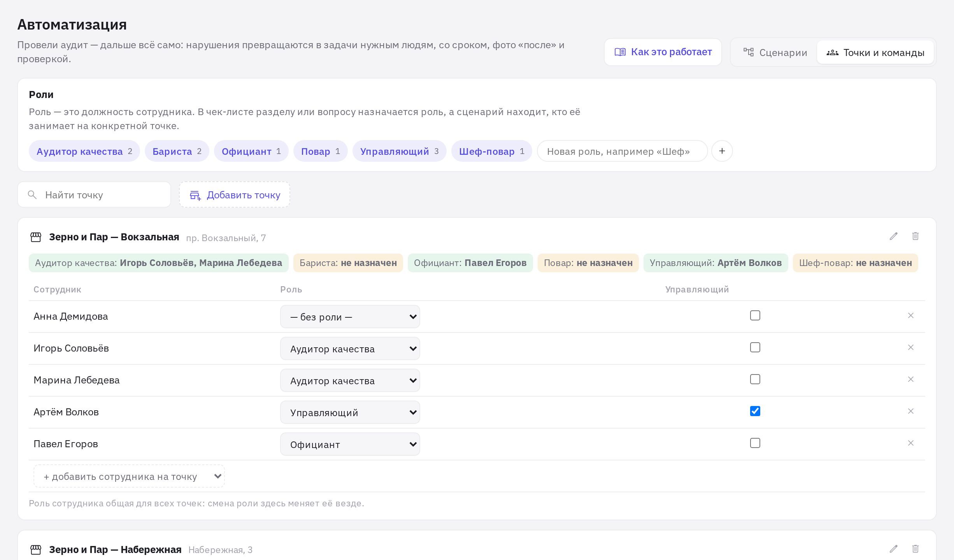Open role dropdown for Павел Егоров
This screenshot has height=560, width=954.
(350, 444)
